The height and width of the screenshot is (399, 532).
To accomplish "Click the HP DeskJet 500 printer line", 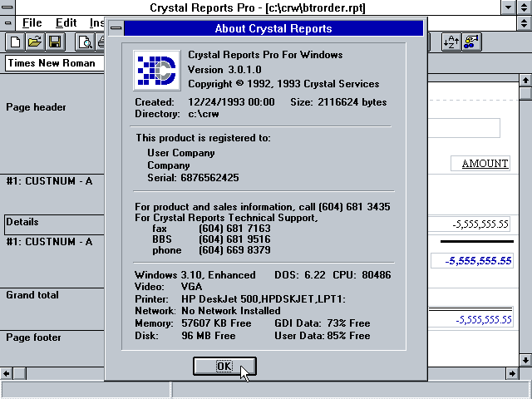I will point(264,299).
